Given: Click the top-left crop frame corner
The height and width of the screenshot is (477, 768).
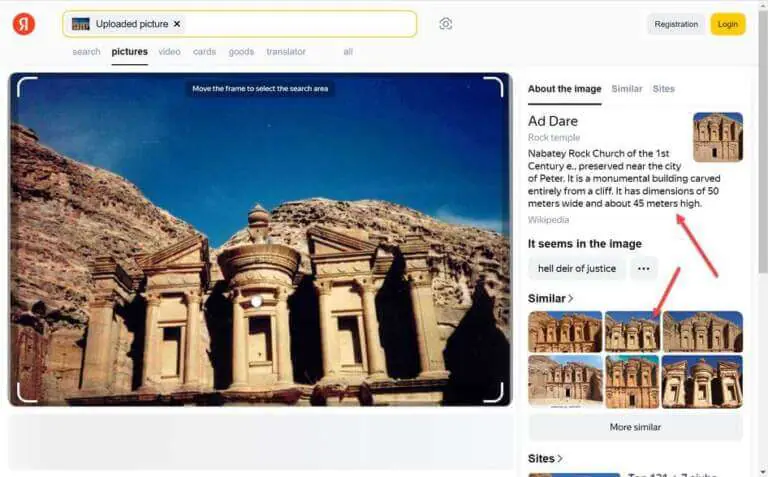Looking at the screenshot, I should click(27, 87).
